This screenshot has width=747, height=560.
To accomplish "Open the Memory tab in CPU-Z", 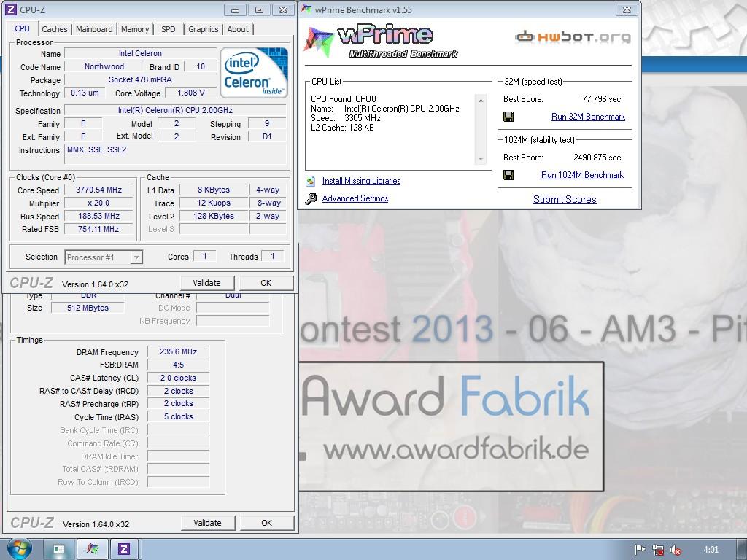I will (x=135, y=29).
